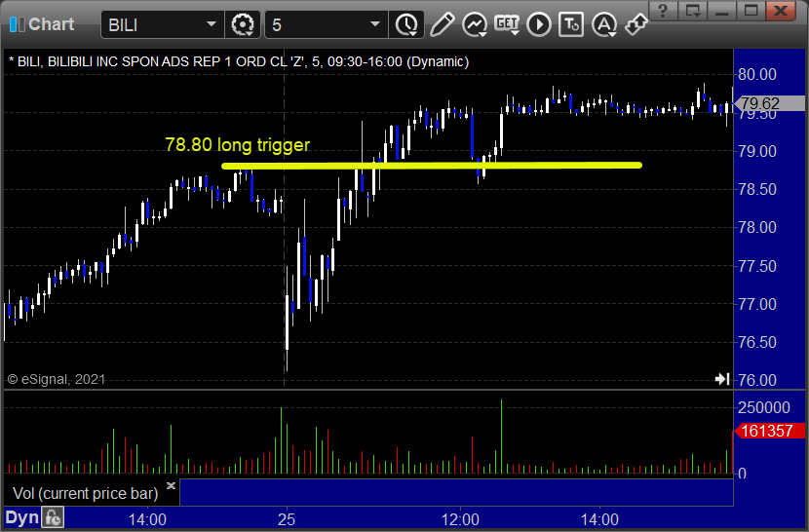Click the 12:00 time axis label
This screenshot has height=532, width=809.
point(460,519)
